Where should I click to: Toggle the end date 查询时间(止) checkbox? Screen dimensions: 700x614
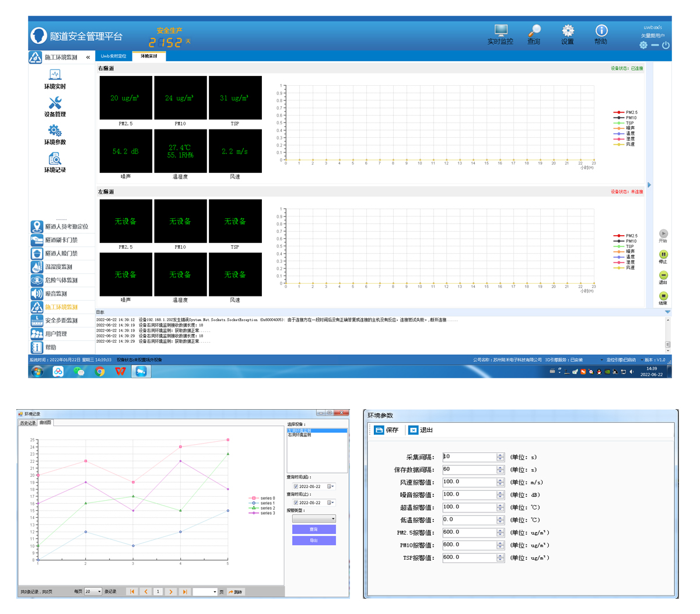(x=296, y=503)
